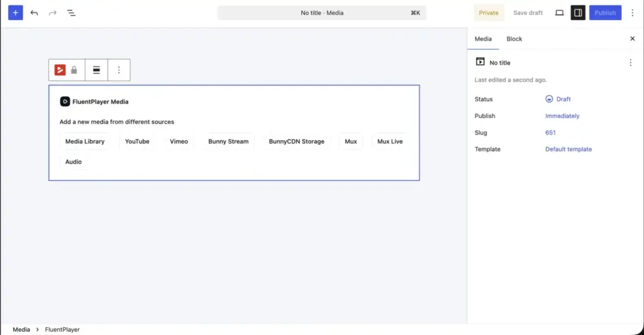644x335 pixels.
Task: Toggle the settings sidebar panel
Action: (x=578, y=13)
